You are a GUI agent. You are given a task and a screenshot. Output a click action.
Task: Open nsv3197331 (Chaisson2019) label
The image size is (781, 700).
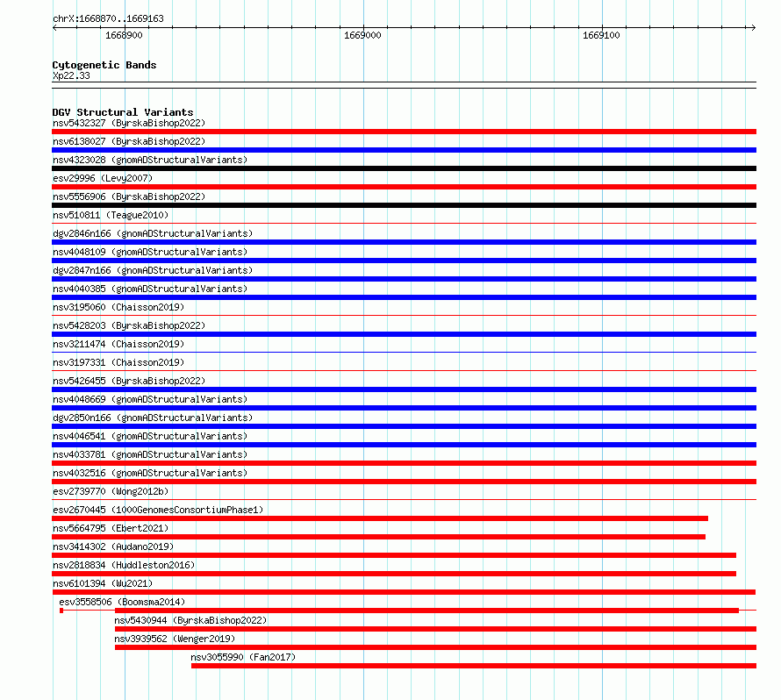[118, 362]
